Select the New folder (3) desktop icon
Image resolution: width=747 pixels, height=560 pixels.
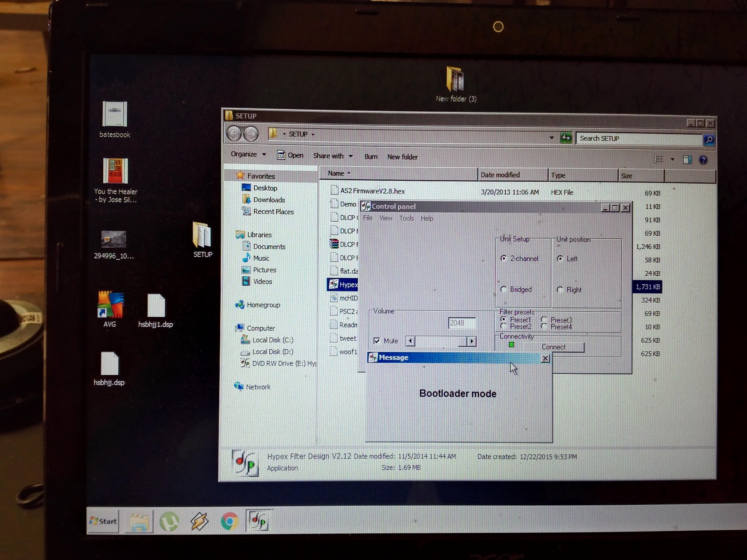coord(456,84)
